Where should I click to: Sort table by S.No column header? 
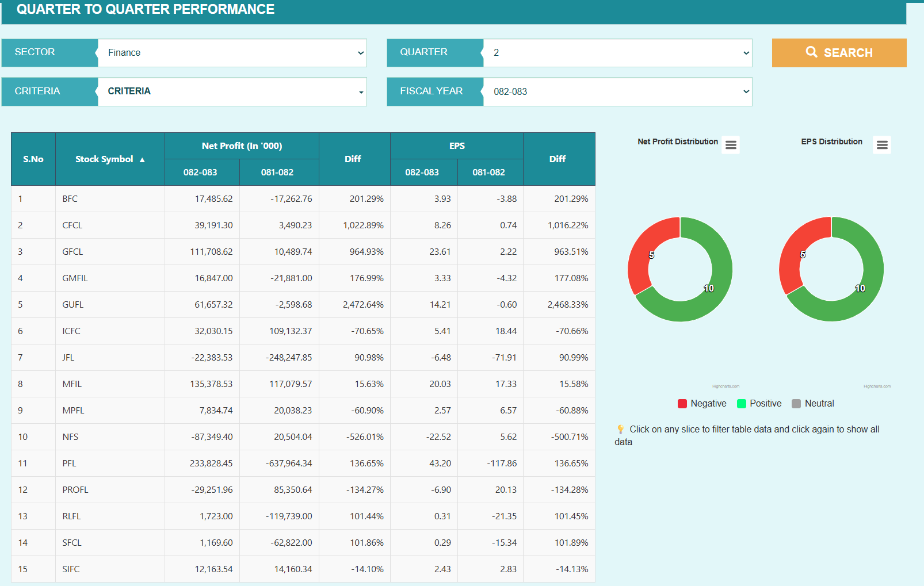(x=33, y=159)
